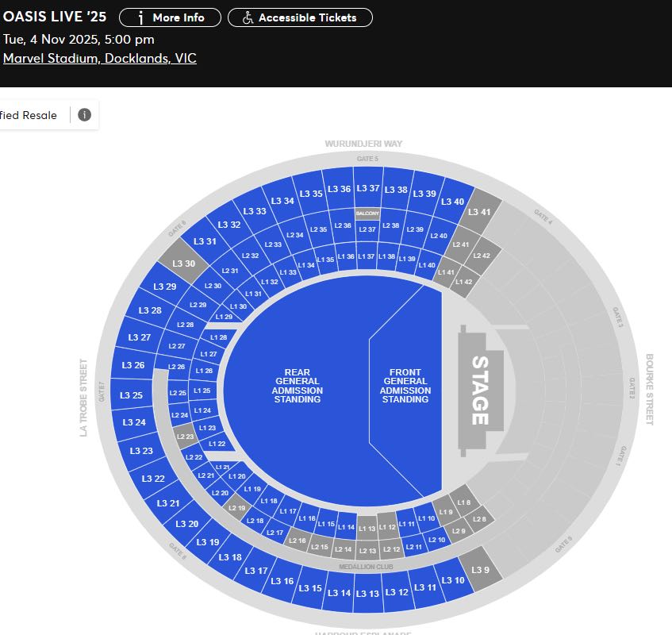Click the Verified Resale filter label

point(29,115)
